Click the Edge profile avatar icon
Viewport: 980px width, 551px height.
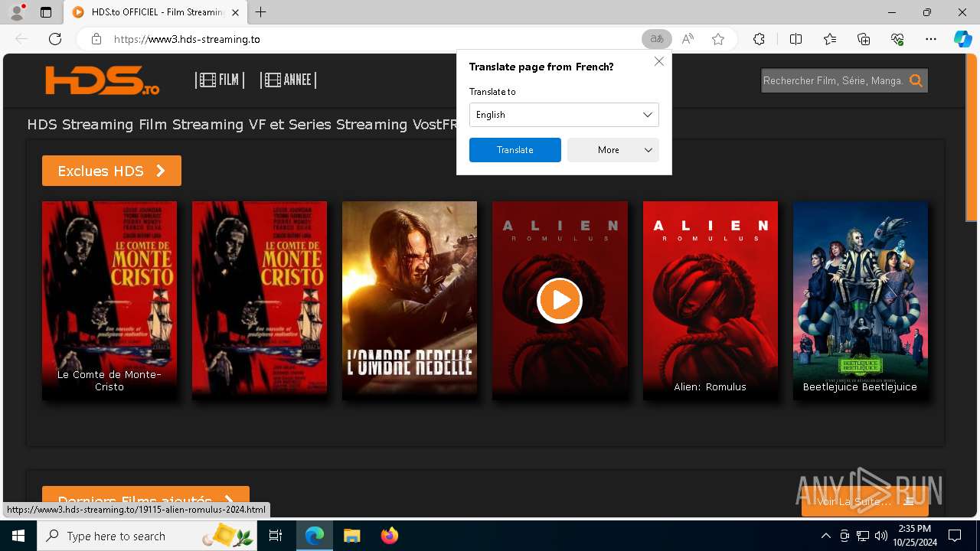[17, 12]
